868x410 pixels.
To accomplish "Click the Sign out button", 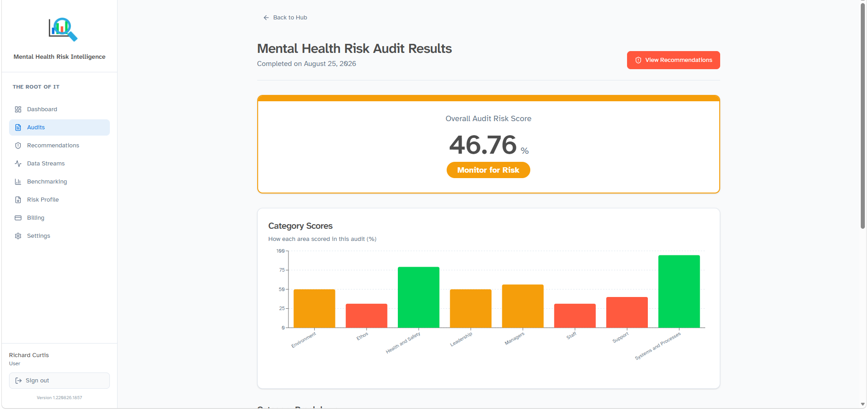I will (x=59, y=381).
